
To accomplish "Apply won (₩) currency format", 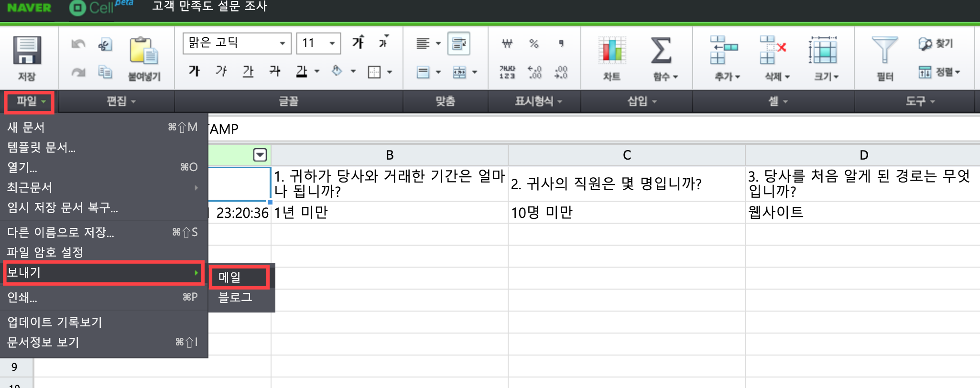I will coord(507,43).
